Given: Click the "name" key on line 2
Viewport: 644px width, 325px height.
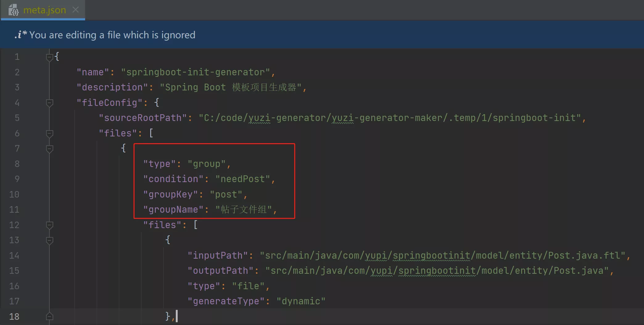Looking at the screenshot, I should point(93,72).
